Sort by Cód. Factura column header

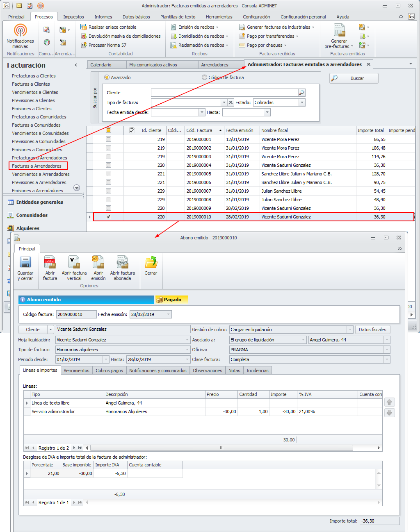204,130
